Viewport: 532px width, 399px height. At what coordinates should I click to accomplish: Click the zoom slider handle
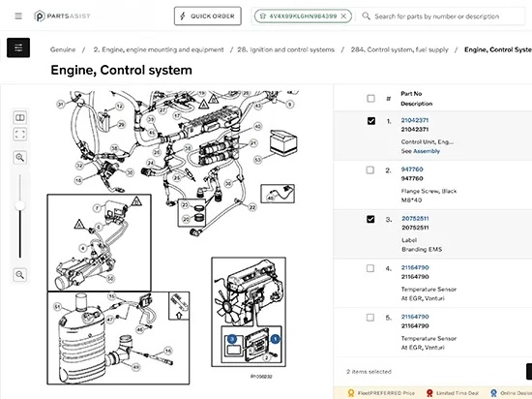[x=20, y=205]
